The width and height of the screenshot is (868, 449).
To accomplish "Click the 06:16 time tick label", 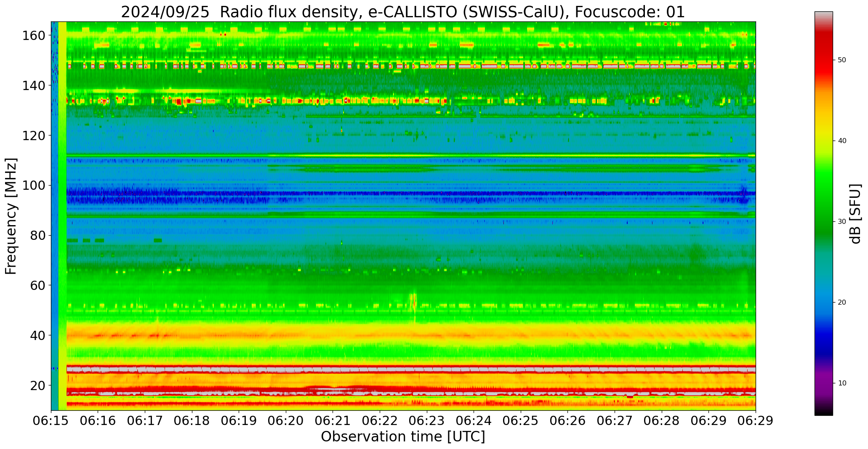I will [x=98, y=421].
